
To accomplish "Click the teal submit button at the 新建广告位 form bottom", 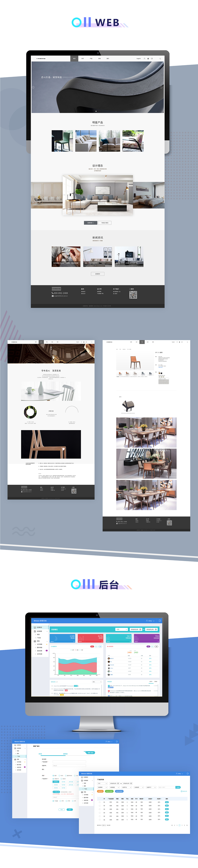I will point(70,809).
